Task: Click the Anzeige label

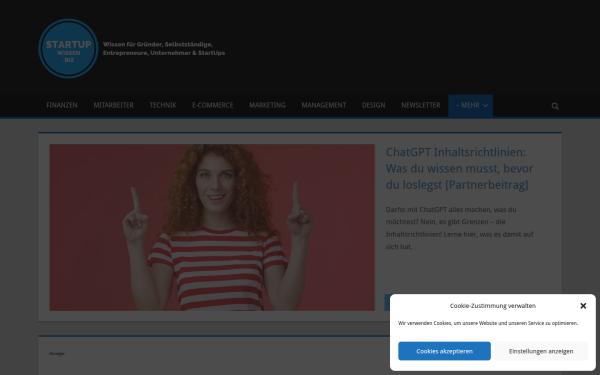Action: (x=57, y=354)
